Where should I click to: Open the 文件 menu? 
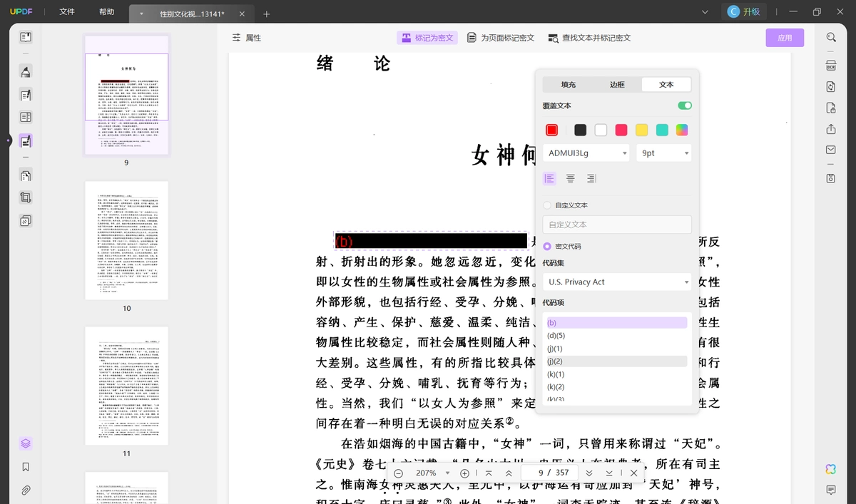(x=67, y=12)
